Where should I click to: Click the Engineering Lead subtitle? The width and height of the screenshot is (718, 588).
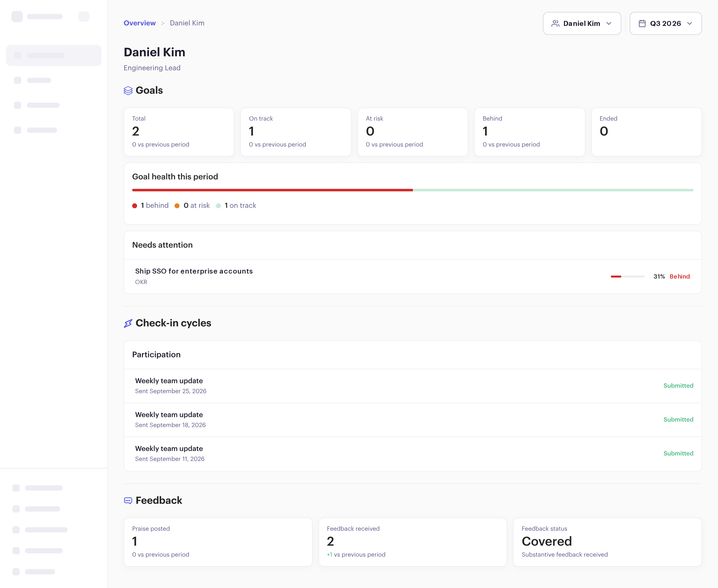[152, 68]
